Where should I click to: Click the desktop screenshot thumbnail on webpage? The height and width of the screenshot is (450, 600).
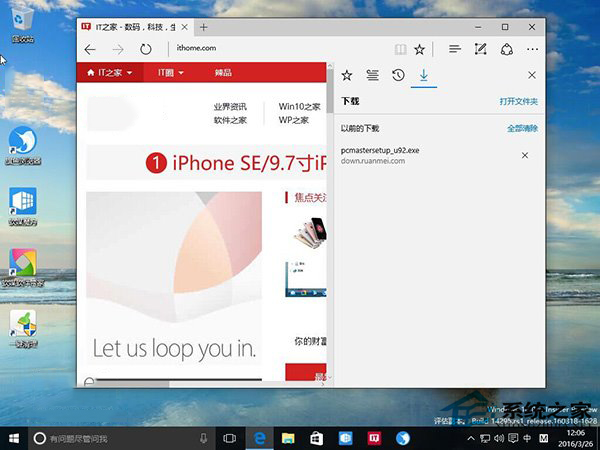point(306,279)
